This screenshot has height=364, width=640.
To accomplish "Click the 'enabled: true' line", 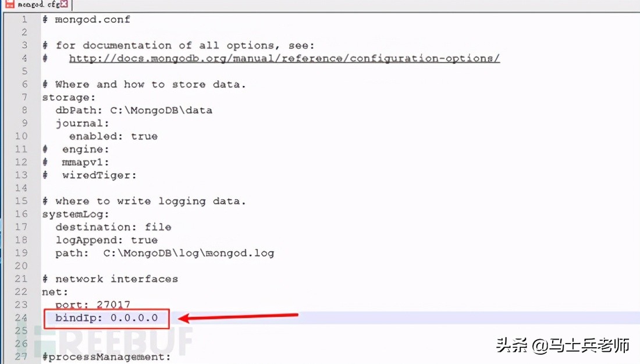I will (113, 136).
